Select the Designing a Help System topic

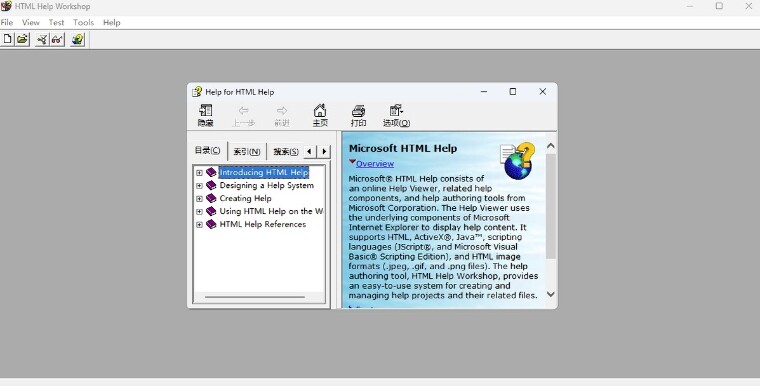(x=267, y=185)
